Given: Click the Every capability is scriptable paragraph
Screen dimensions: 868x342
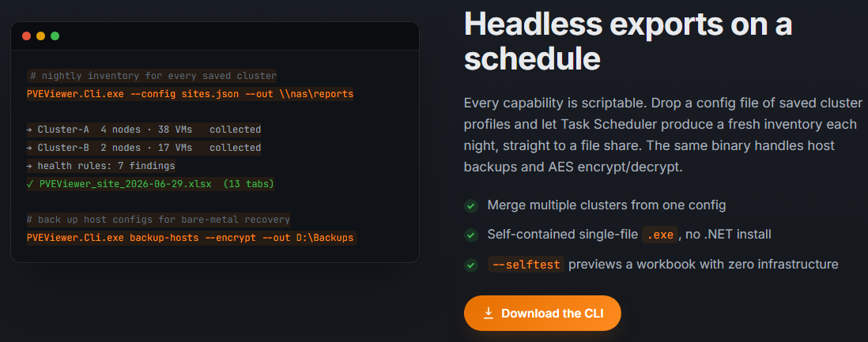Looking at the screenshot, I should [x=662, y=136].
